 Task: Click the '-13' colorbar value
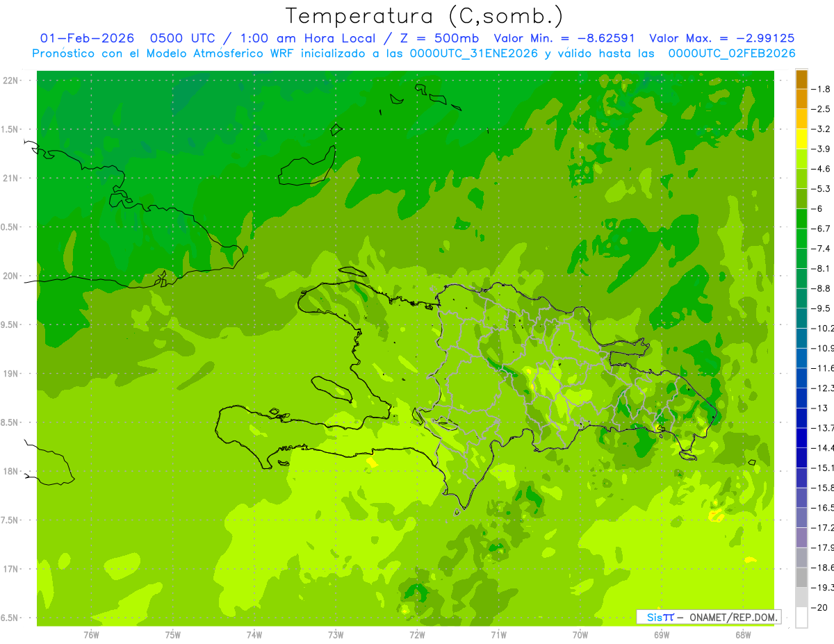(819, 408)
